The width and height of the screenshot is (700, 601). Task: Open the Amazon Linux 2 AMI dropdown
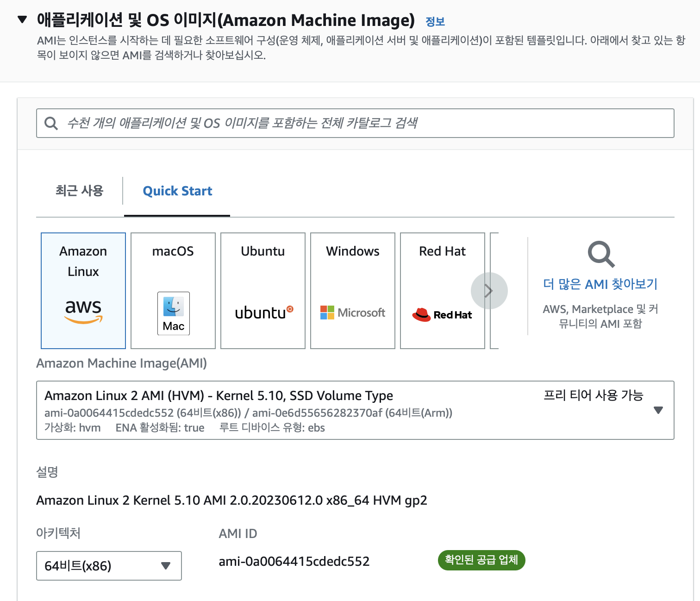click(355, 410)
